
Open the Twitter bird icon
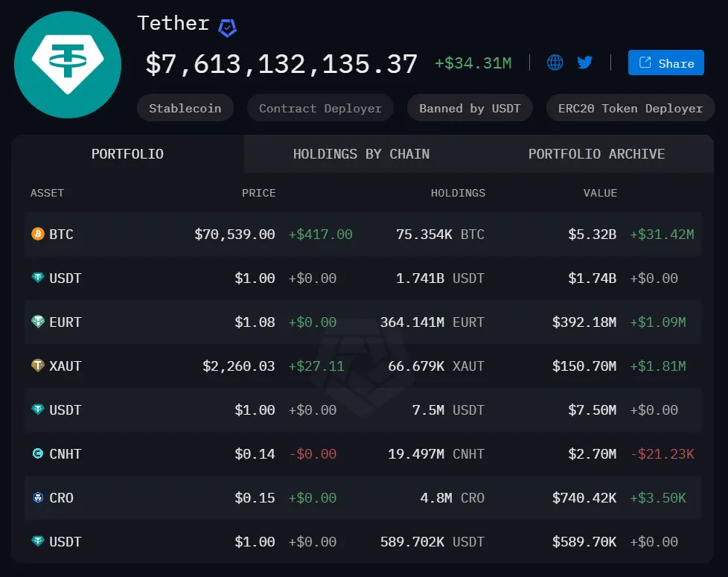585,63
